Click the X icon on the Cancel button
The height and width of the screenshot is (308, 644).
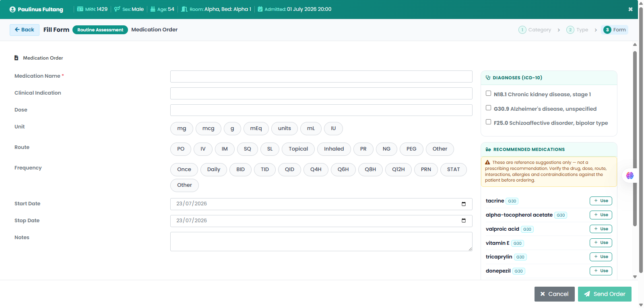pos(543,294)
